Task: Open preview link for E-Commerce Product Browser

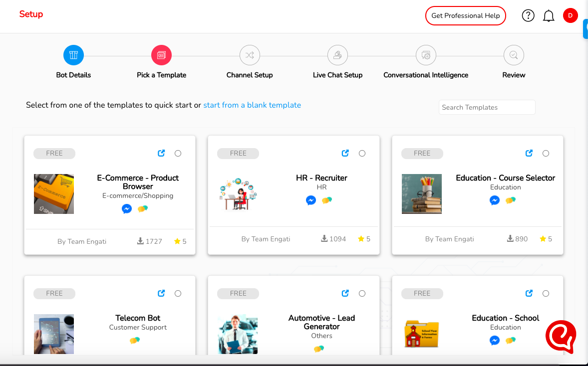Action: pyautogui.click(x=161, y=153)
